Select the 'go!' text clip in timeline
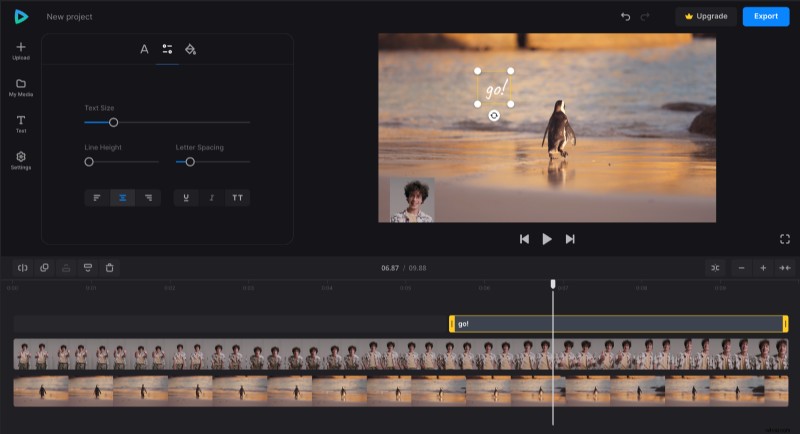The height and width of the screenshot is (434, 800). pos(618,324)
